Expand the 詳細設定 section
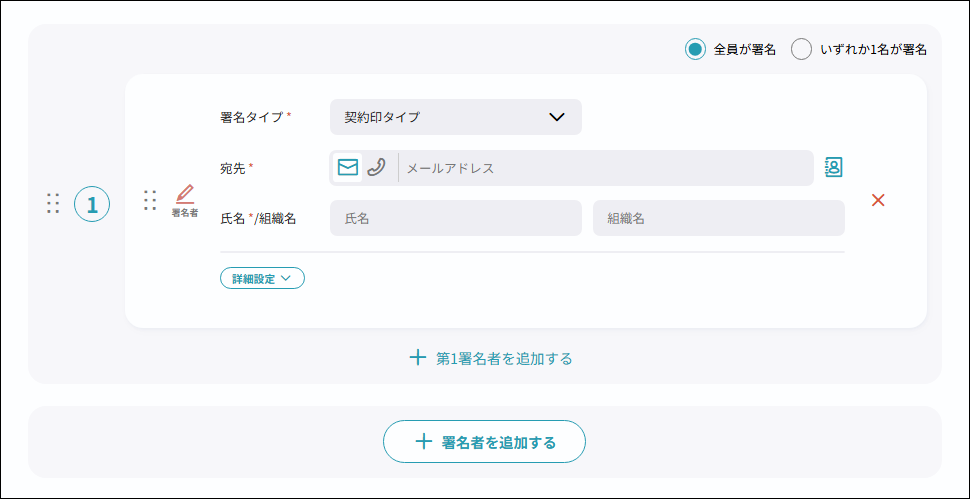The height and width of the screenshot is (499, 970). (x=262, y=279)
